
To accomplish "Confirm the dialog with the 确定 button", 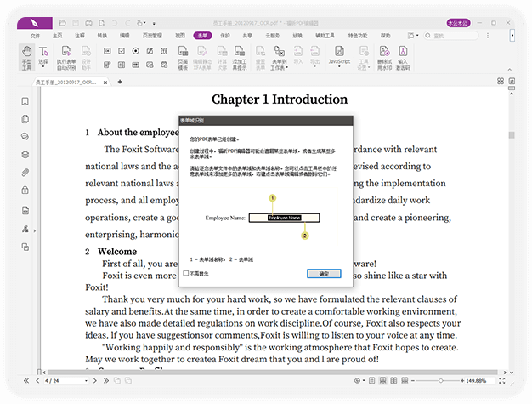I will pyautogui.click(x=324, y=274).
